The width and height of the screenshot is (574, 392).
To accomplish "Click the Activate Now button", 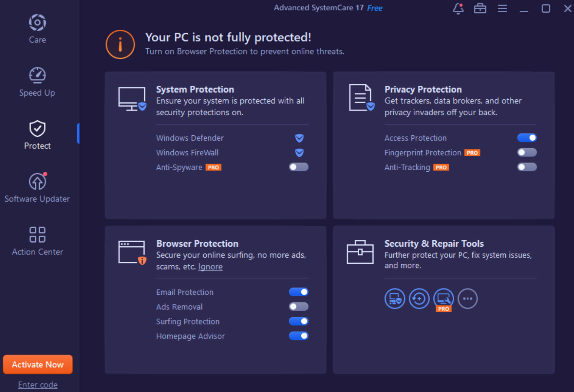I will (x=38, y=365).
